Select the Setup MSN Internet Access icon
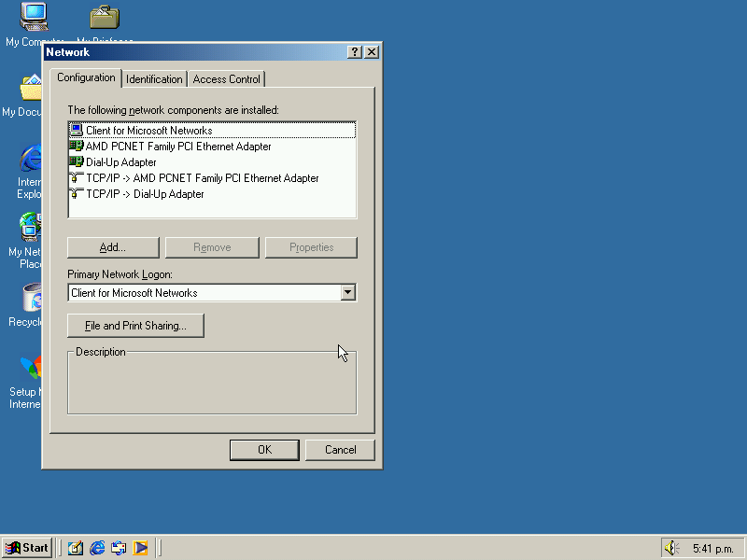Viewport: 747px width, 560px height. [31, 368]
